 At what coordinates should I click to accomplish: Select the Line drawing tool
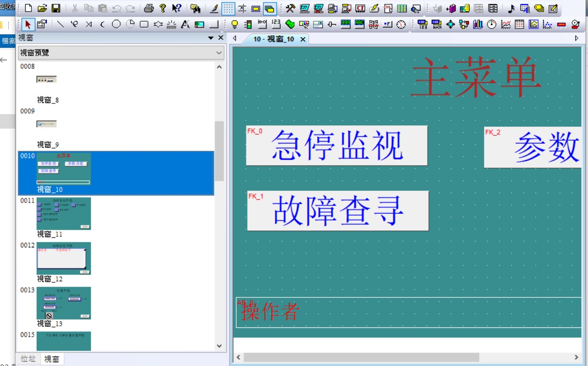60,24
